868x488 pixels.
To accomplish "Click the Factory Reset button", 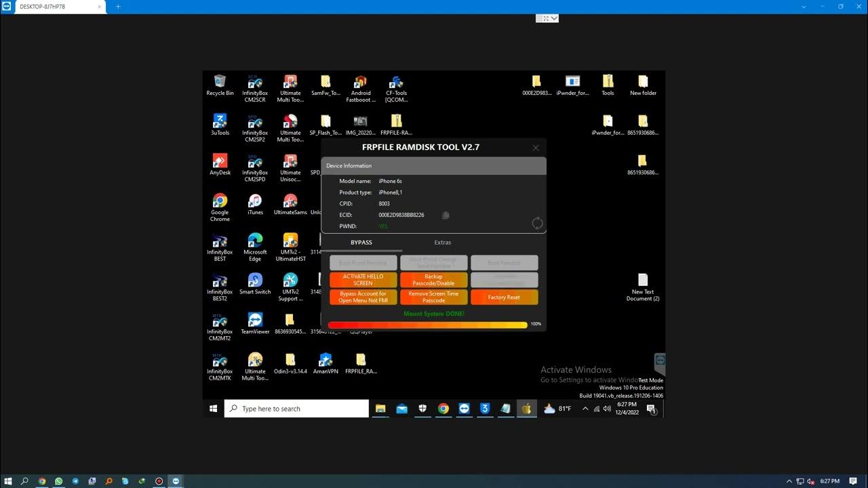I will (504, 297).
